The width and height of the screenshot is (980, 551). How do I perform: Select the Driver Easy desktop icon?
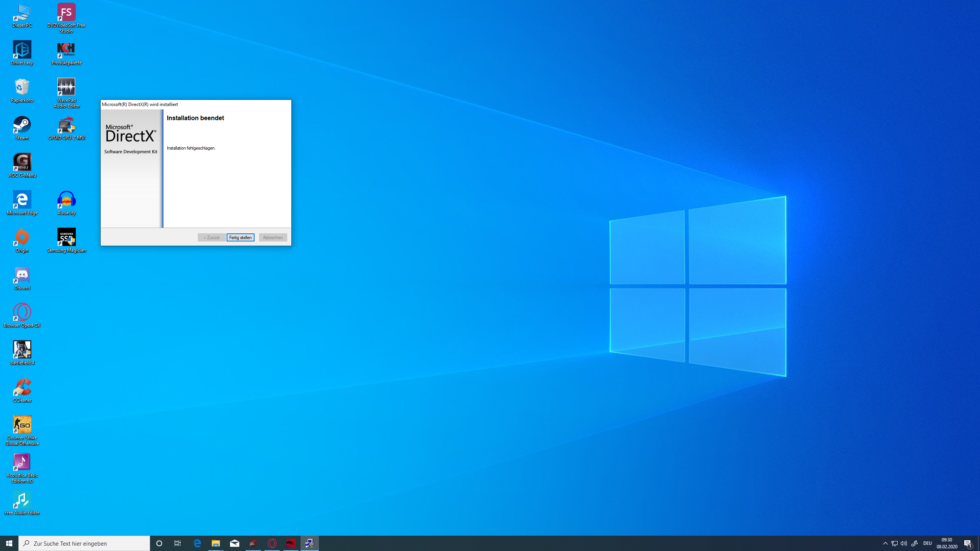[22, 52]
